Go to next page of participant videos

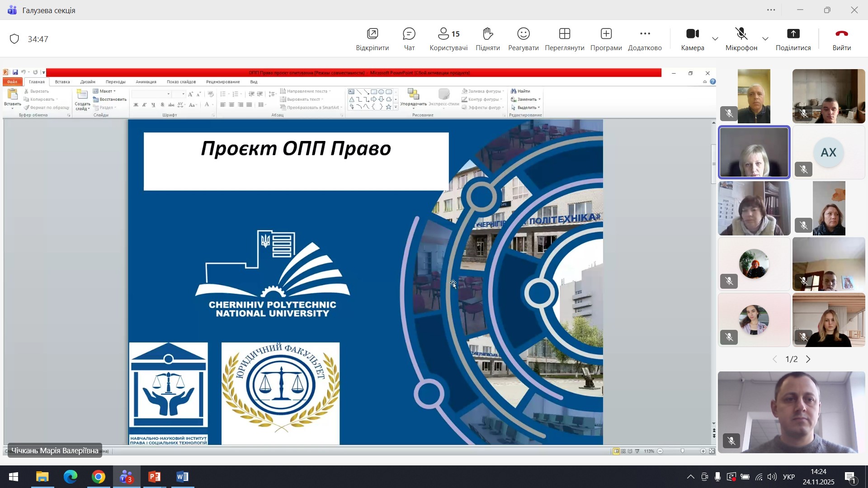(809, 360)
